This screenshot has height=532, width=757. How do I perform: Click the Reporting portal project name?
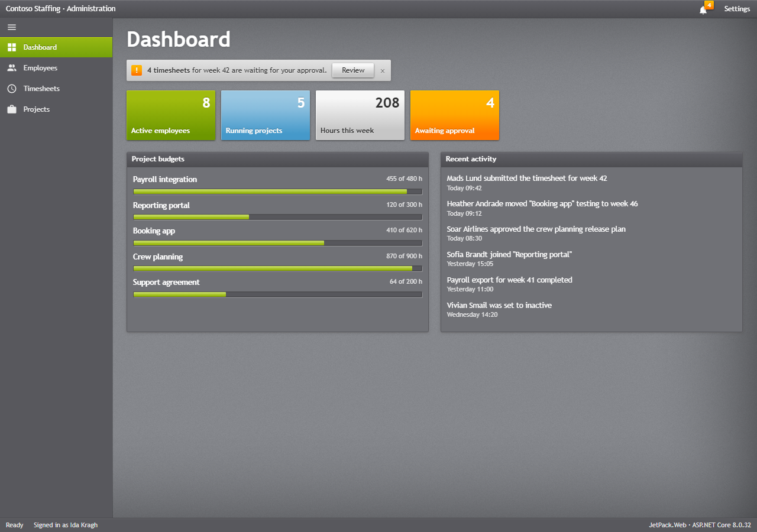(x=161, y=205)
